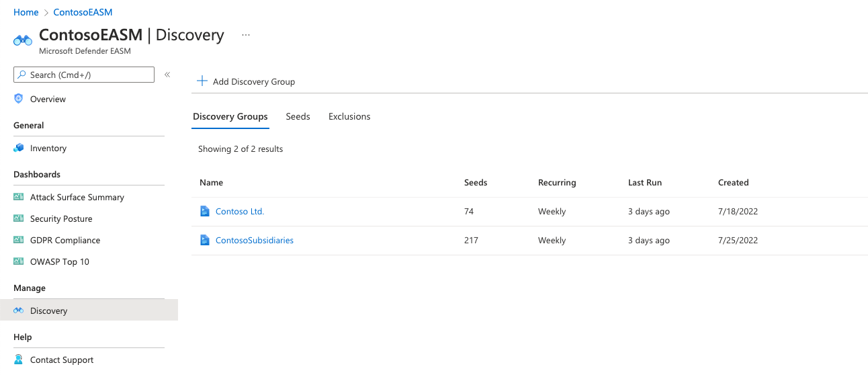Viewport: 868px width, 375px height.
Task: Click the GDPR Compliance dashboard icon
Action: coord(19,240)
